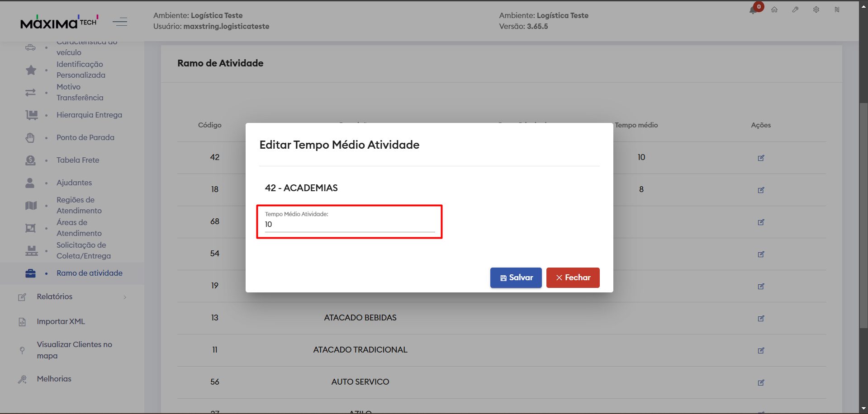The image size is (868, 414).
Task: Click the scrollbar down arrow
Action: click(x=863, y=409)
